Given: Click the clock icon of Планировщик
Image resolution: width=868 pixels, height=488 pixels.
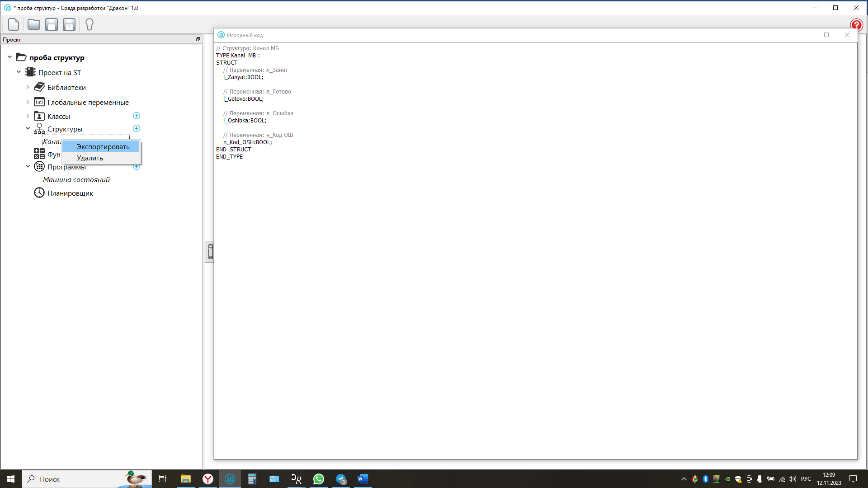Looking at the screenshot, I should coord(39,193).
